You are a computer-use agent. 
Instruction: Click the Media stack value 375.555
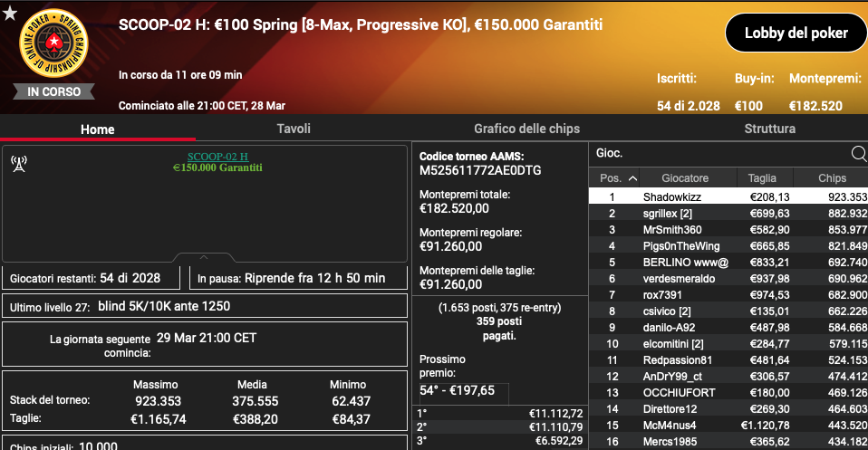[x=255, y=401]
